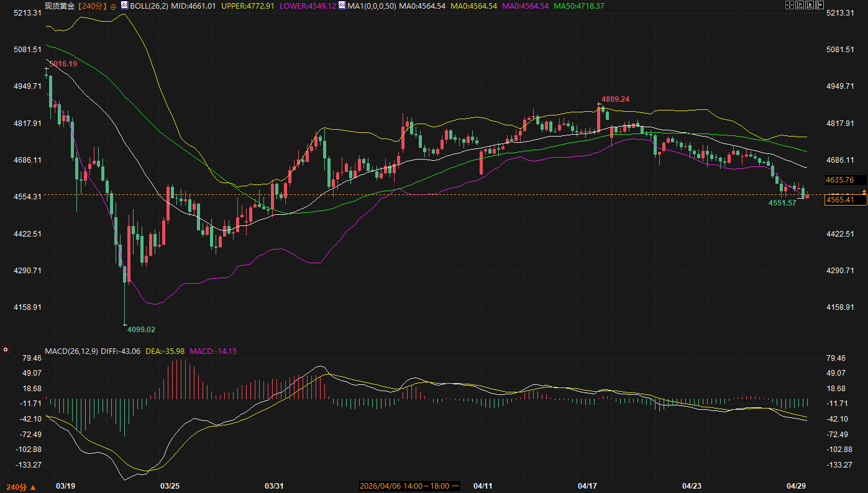
Task: Click the 【240分】 period label in header
Action: pyautogui.click(x=93, y=6)
